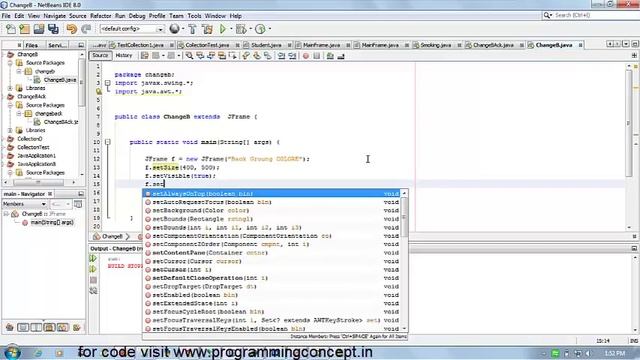The height and width of the screenshot is (360, 640).
Task: Open the Refactor menu
Action: [100, 16]
